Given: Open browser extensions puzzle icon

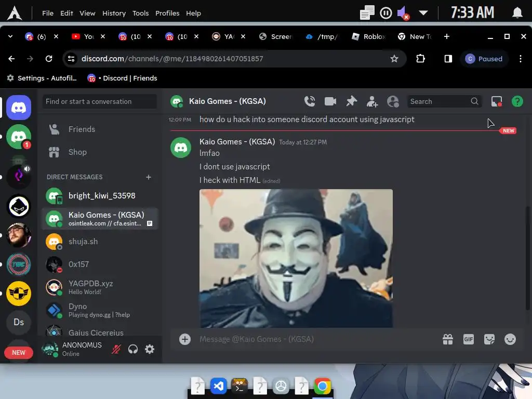Looking at the screenshot, I should pos(420,59).
